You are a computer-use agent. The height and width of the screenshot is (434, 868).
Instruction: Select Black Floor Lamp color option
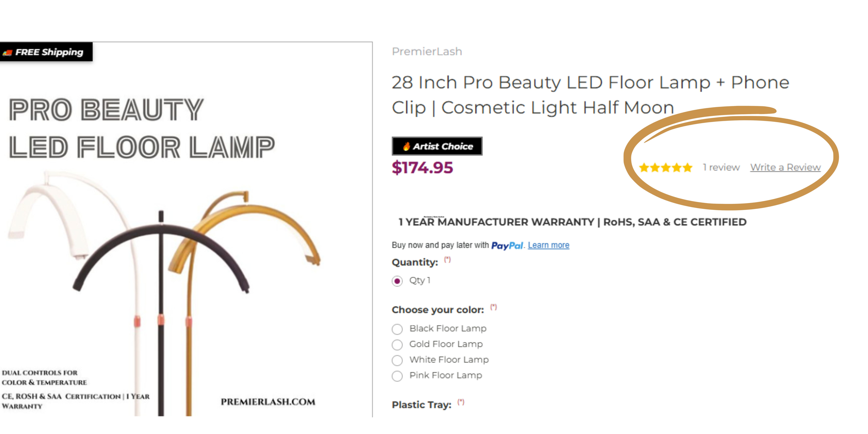397,329
